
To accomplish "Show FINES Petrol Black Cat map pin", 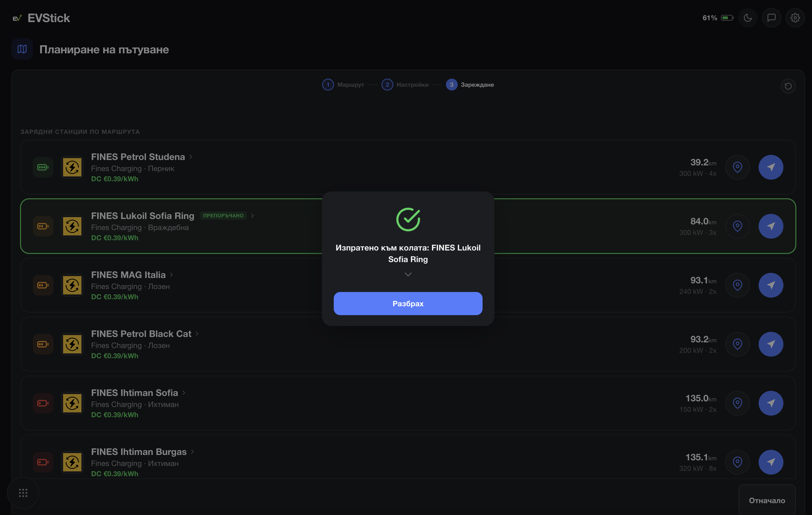I will [738, 344].
